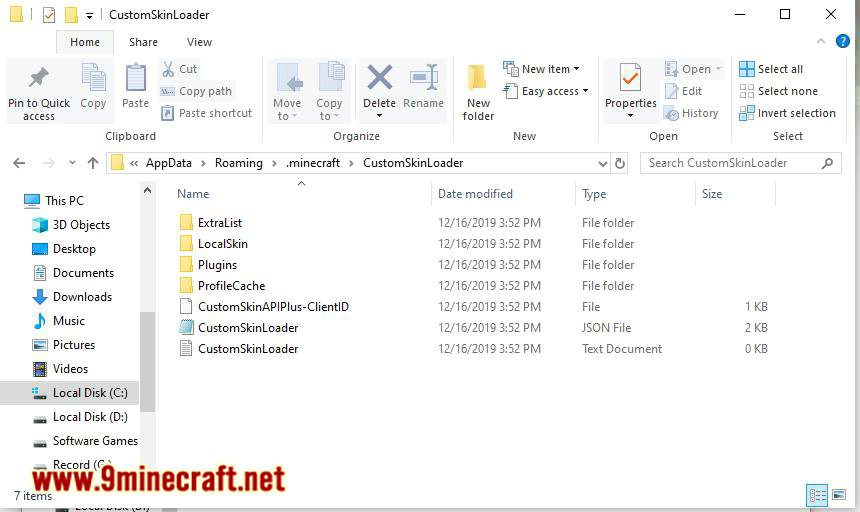Select the ExtraList folder
The height and width of the screenshot is (512, 860).
click(x=219, y=223)
